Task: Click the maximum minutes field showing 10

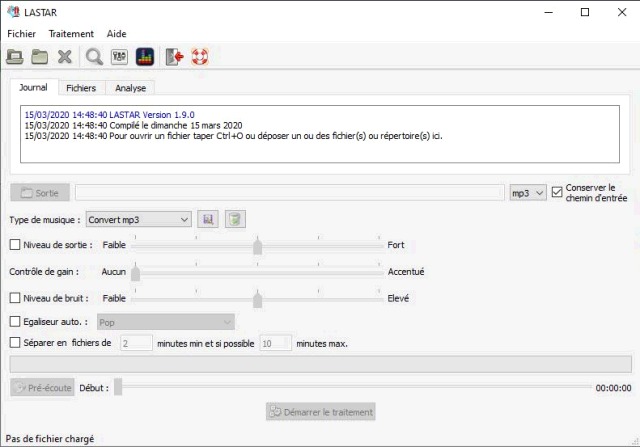Action: [276, 343]
